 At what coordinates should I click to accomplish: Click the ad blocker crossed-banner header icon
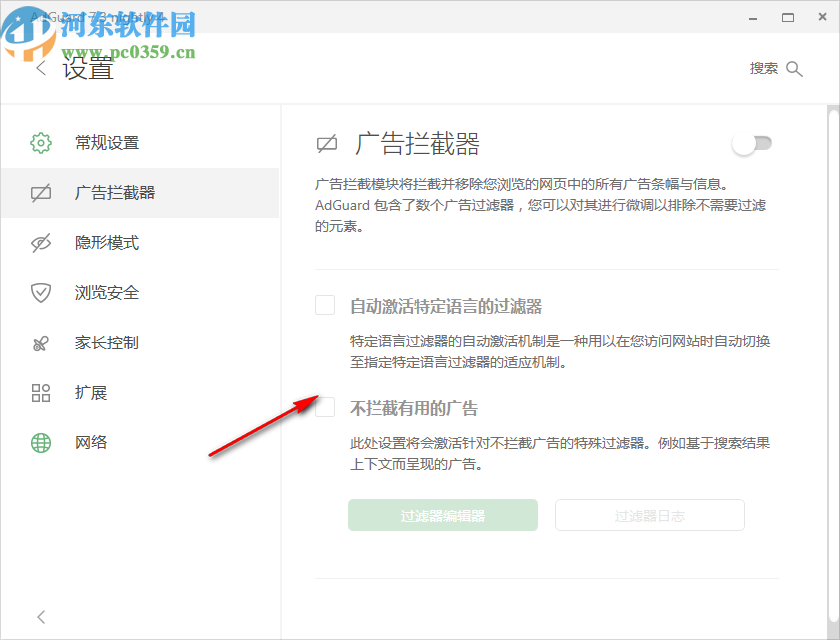327,143
